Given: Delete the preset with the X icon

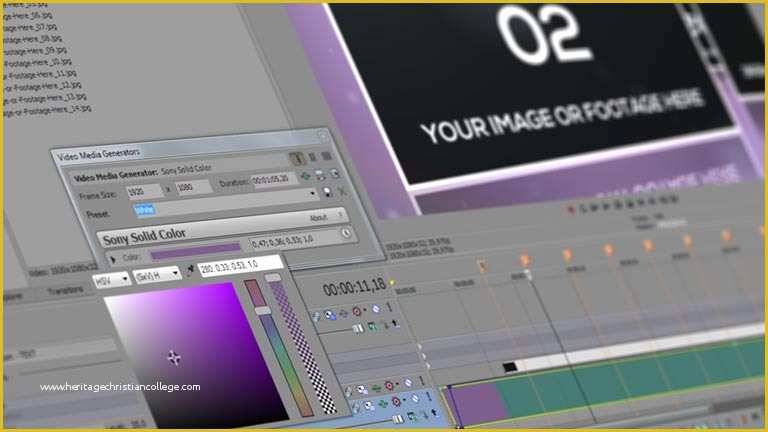Looking at the screenshot, I should (342, 192).
